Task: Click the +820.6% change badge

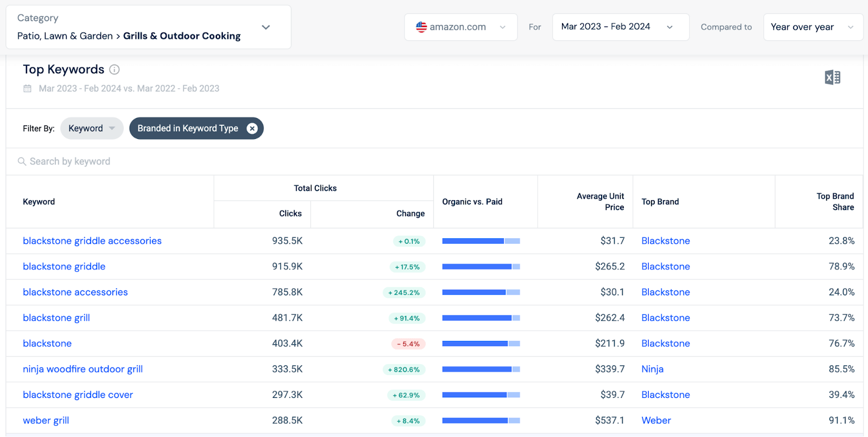Action: tap(404, 370)
